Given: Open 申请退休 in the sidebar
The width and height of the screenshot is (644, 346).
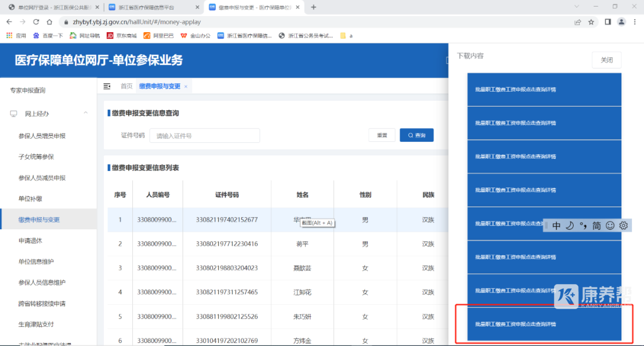Looking at the screenshot, I should [x=30, y=240].
